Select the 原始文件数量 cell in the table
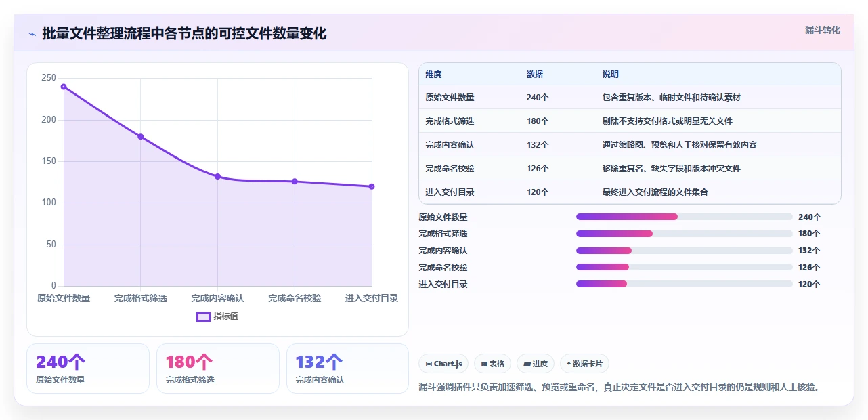868x420 pixels. point(450,98)
